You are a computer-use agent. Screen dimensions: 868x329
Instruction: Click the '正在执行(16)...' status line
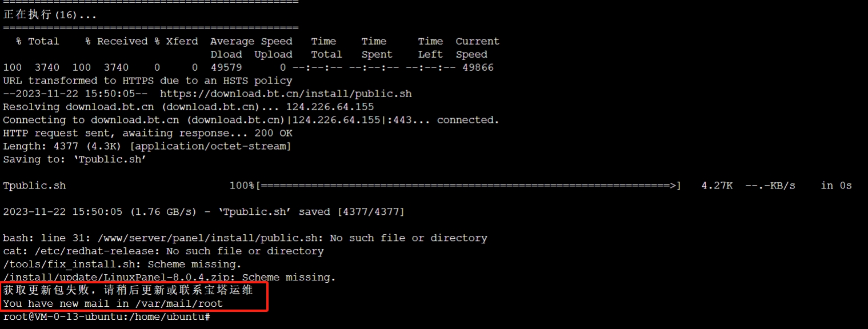point(50,15)
